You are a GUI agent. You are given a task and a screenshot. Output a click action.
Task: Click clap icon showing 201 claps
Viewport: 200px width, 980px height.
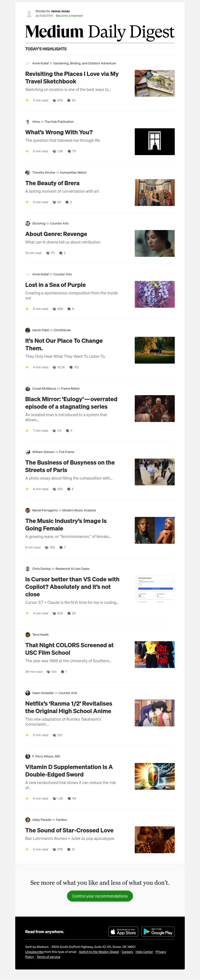click(x=54, y=735)
